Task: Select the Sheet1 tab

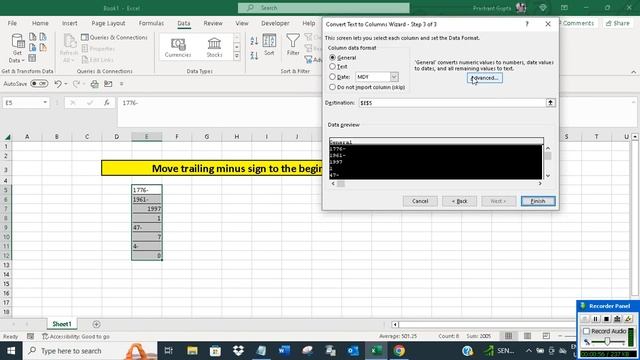Action: 62,324
